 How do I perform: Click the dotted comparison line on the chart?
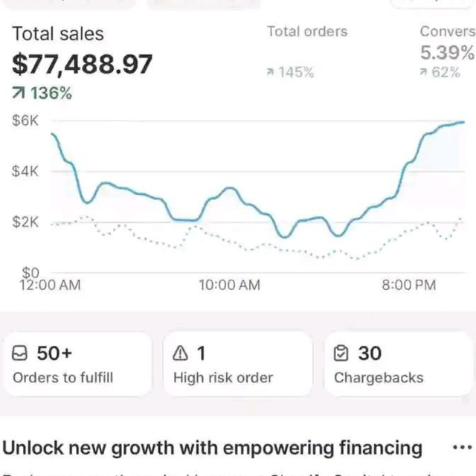click(x=149, y=241)
